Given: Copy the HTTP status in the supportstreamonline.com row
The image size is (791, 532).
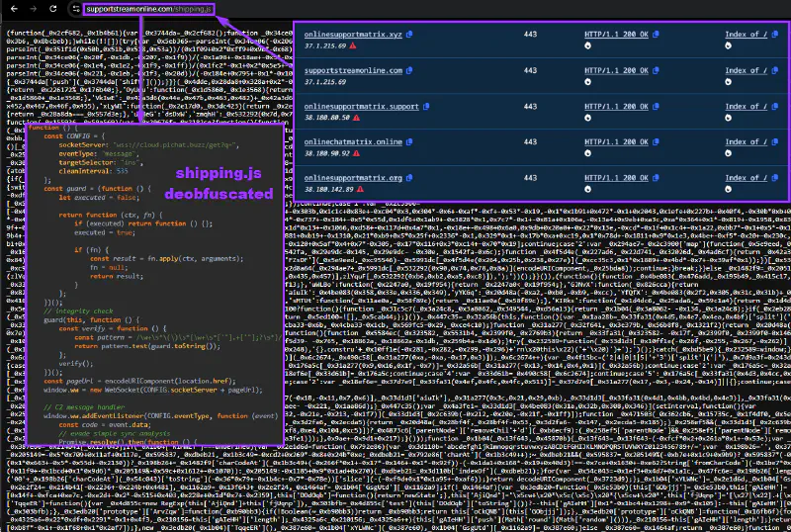Looking at the screenshot, I should (x=656, y=70).
